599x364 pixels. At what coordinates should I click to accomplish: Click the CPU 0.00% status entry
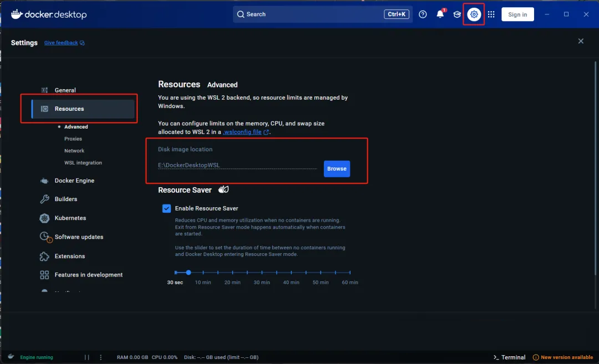click(x=165, y=357)
